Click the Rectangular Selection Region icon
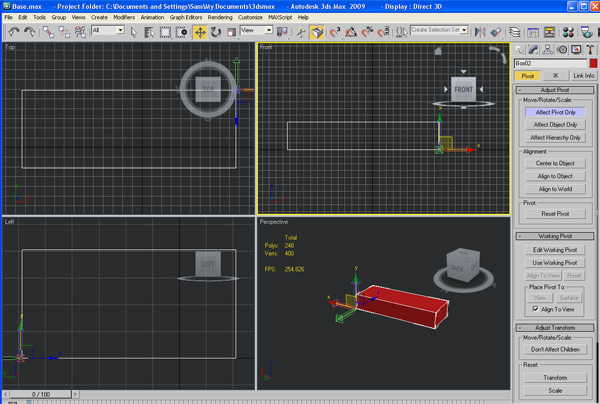This screenshot has width=600, height=404. pos(165,32)
